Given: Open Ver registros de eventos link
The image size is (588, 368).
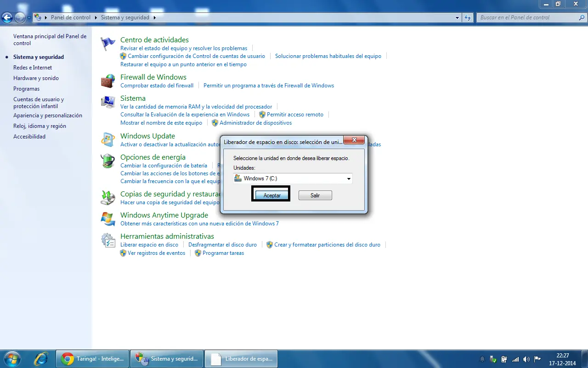Looking at the screenshot, I should coord(156,253).
